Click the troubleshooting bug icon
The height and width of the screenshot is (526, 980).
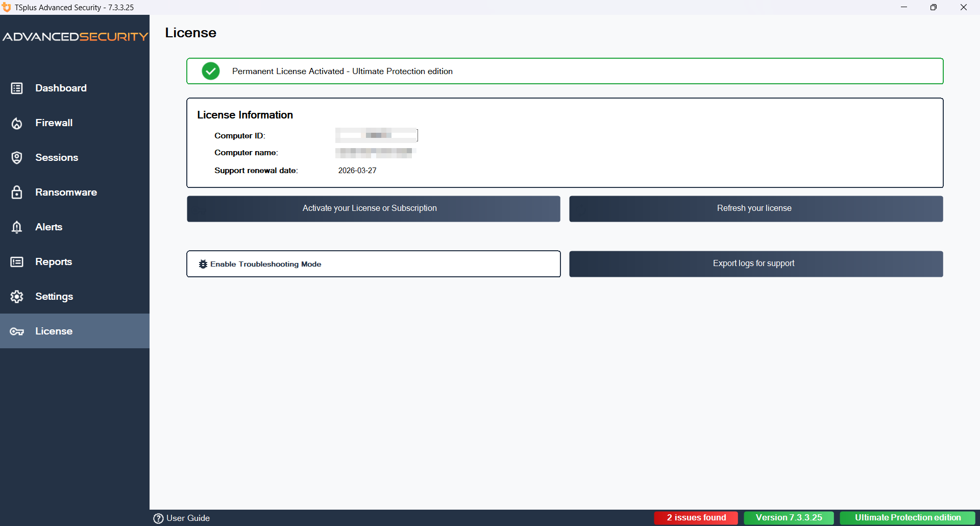[x=203, y=264]
